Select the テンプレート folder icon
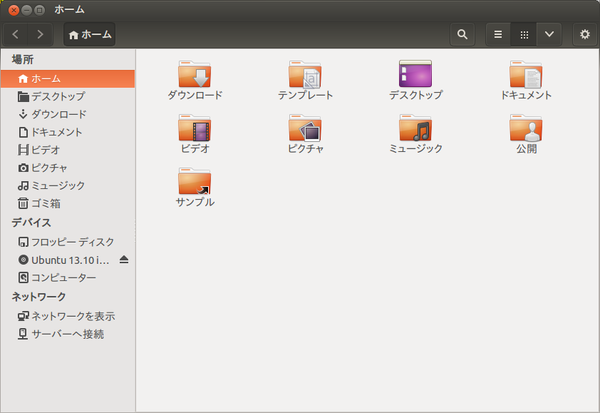 [x=305, y=74]
